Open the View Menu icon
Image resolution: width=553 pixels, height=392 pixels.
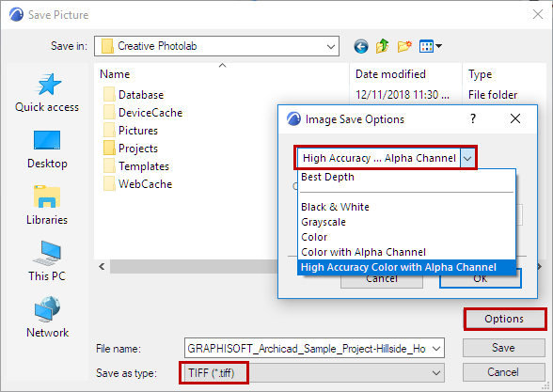[x=431, y=46]
